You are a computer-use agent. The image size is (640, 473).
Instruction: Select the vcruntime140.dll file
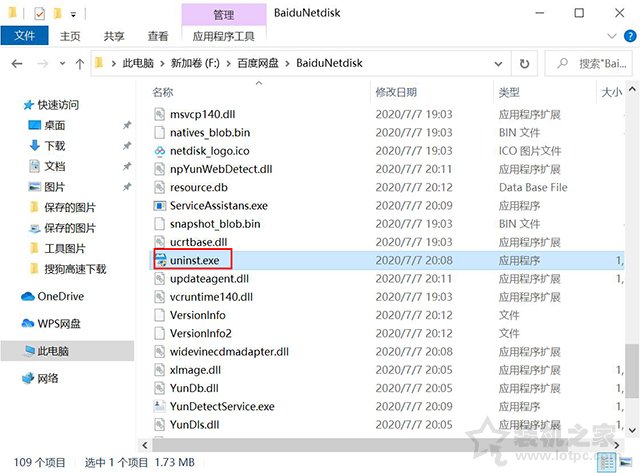point(211,297)
